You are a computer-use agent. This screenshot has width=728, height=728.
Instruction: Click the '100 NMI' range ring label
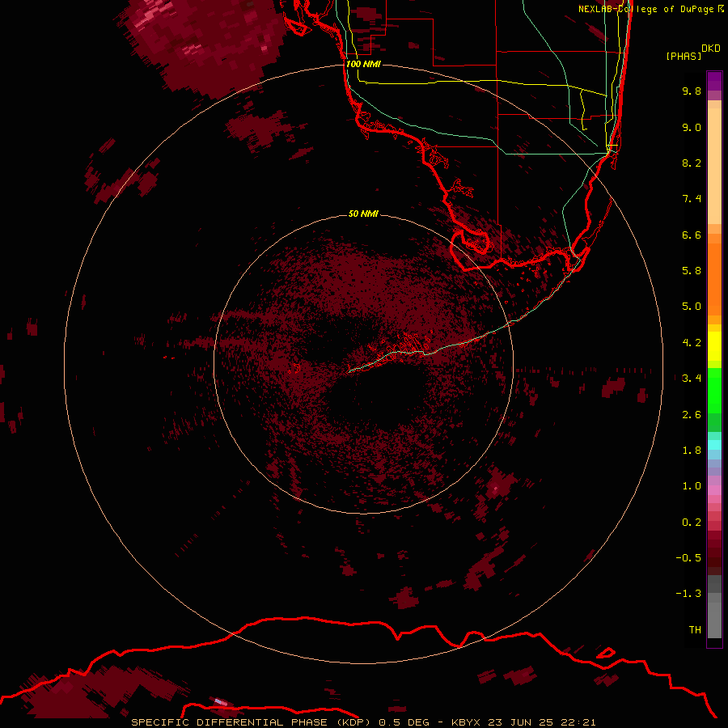(x=363, y=64)
